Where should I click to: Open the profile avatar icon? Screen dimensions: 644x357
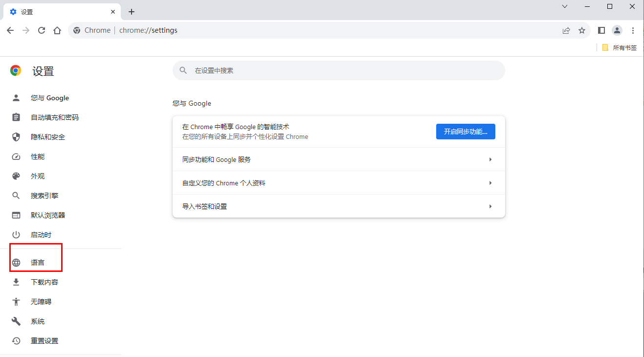click(617, 30)
